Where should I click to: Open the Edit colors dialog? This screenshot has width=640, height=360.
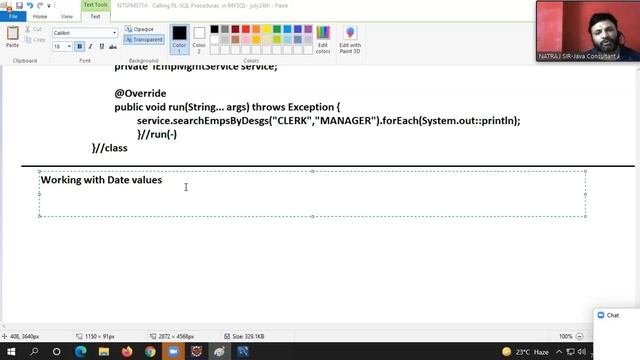323,39
